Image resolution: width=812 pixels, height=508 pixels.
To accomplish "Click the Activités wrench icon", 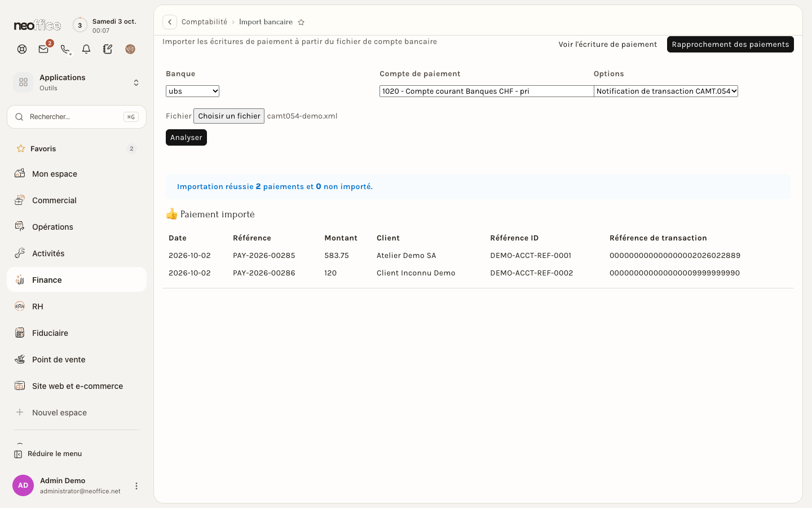I will pos(20,253).
